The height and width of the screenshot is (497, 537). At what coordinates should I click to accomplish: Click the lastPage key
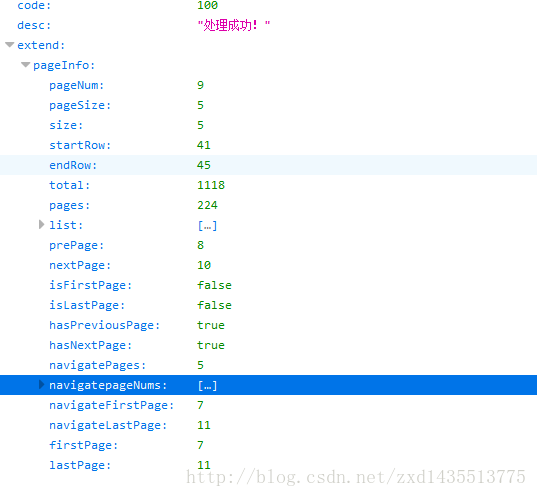[80, 465]
